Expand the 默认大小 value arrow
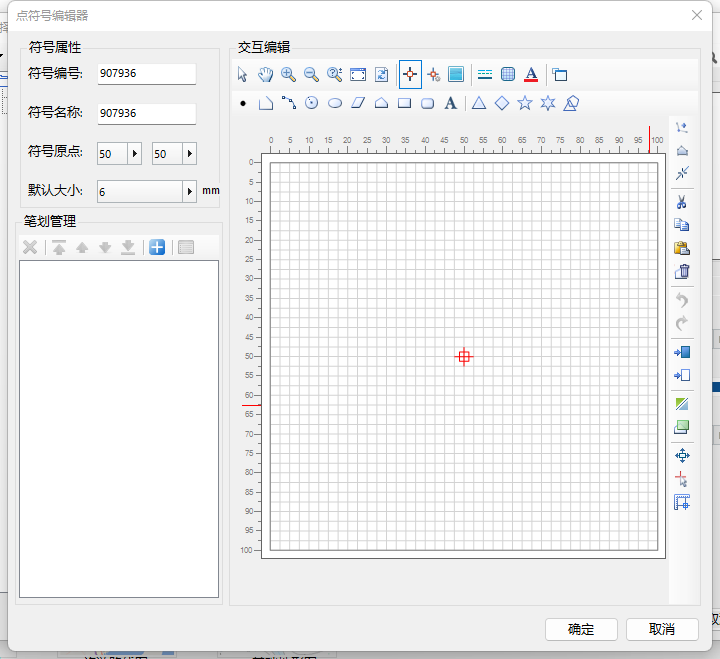 [190, 192]
